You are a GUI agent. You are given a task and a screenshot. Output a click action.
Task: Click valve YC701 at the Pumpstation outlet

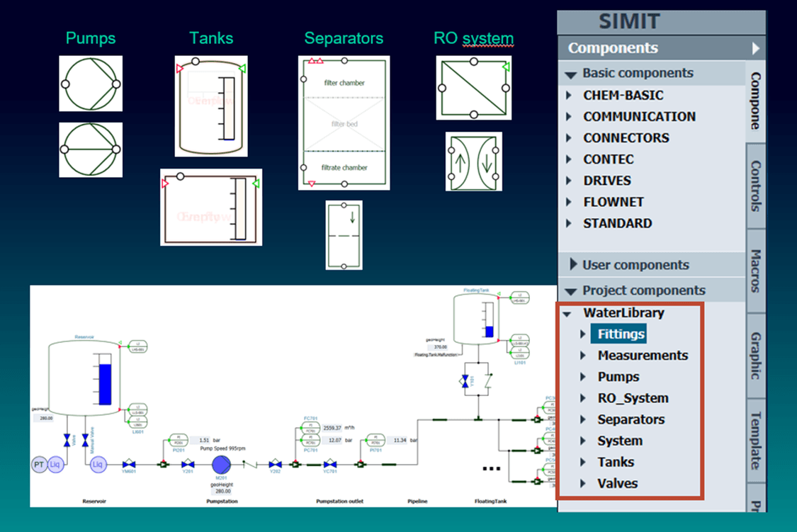click(x=329, y=465)
